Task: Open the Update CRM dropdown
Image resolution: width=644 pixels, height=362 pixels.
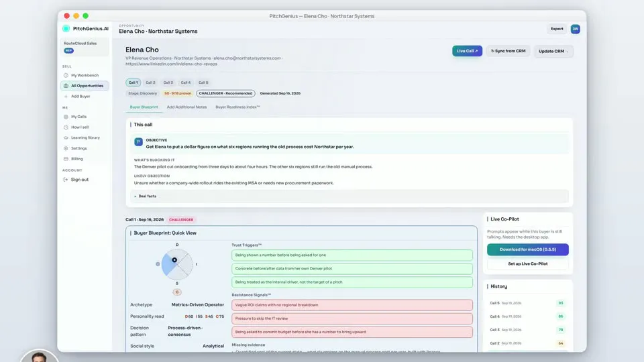Action: coord(553,52)
